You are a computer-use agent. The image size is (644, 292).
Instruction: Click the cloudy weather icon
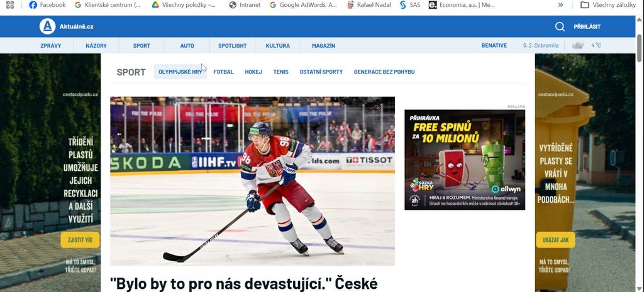coord(577,45)
